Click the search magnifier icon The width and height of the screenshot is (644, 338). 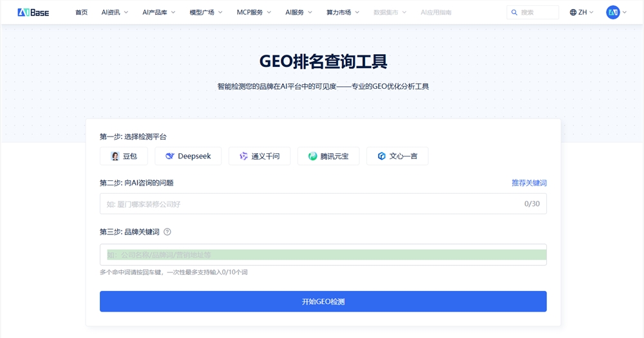pos(513,12)
